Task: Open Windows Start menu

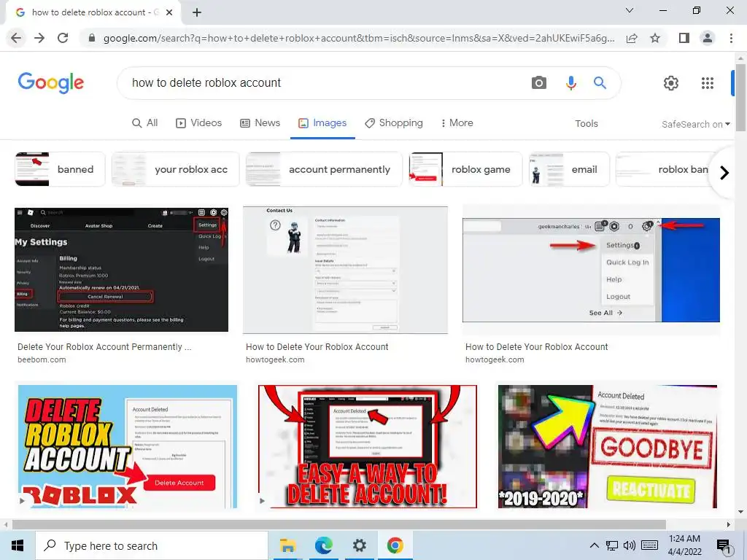Action: [18, 545]
